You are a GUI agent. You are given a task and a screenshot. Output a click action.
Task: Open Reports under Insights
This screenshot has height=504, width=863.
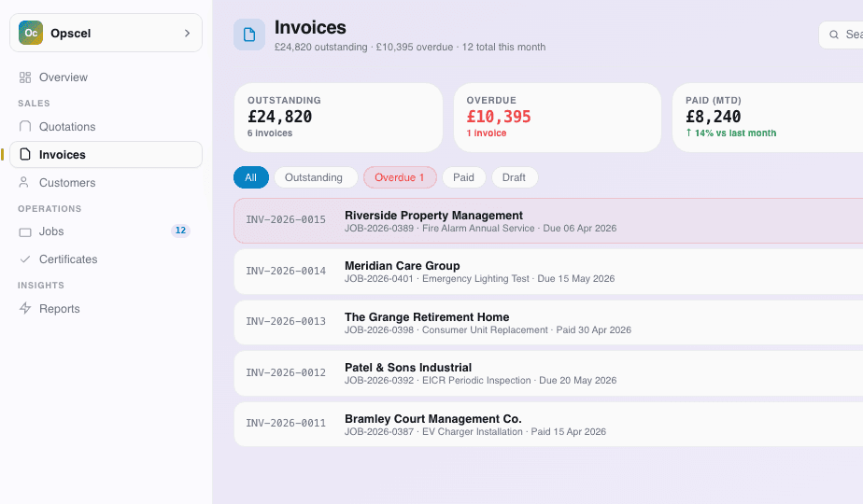coord(60,309)
